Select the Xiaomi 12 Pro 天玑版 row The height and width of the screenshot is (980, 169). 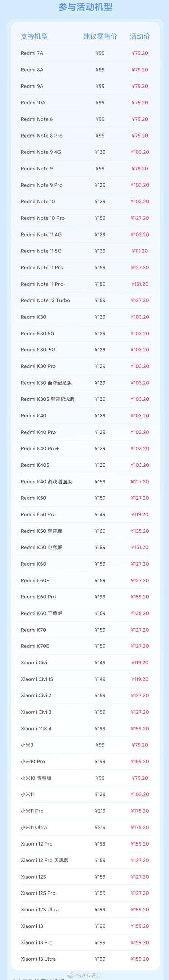(85, 860)
